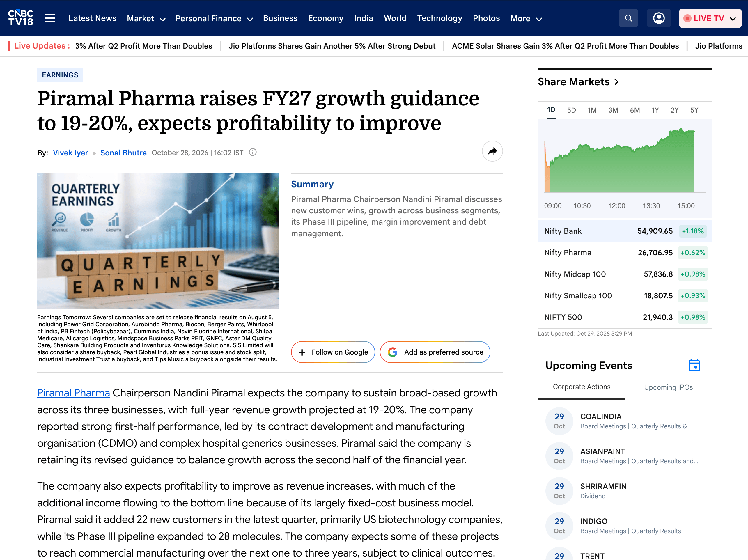Expand the Market dropdown menu
This screenshot has width=748, height=560.
(x=146, y=18)
